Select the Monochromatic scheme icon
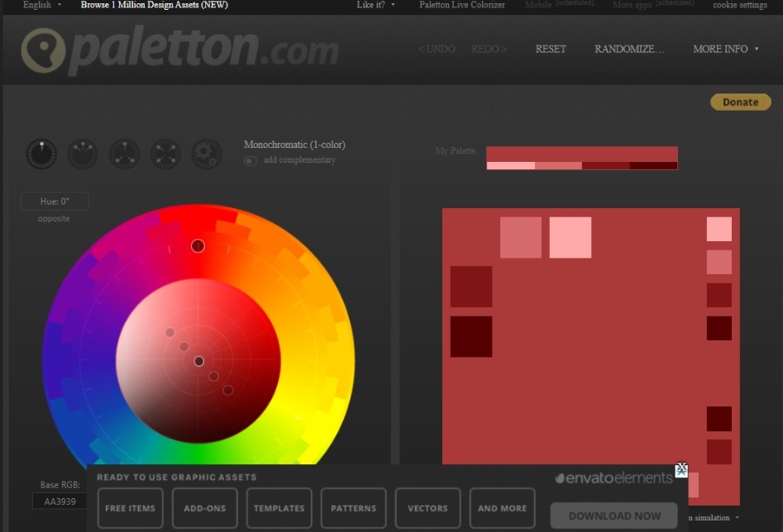The image size is (783, 532). [41, 154]
